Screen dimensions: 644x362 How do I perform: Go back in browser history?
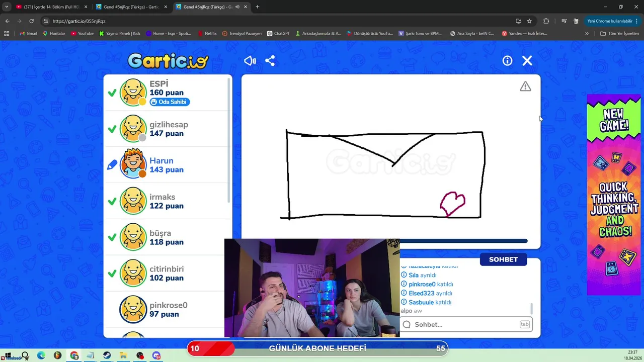pos(7,21)
